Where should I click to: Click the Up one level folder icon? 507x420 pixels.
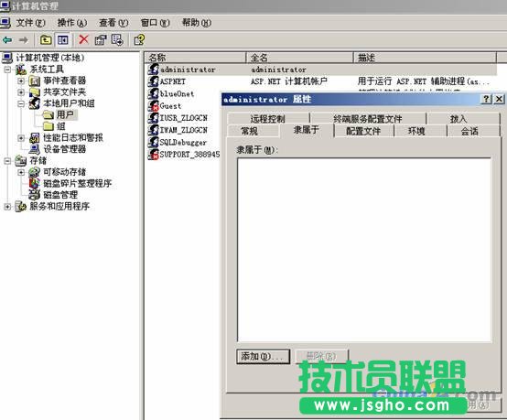pyautogui.click(x=46, y=40)
